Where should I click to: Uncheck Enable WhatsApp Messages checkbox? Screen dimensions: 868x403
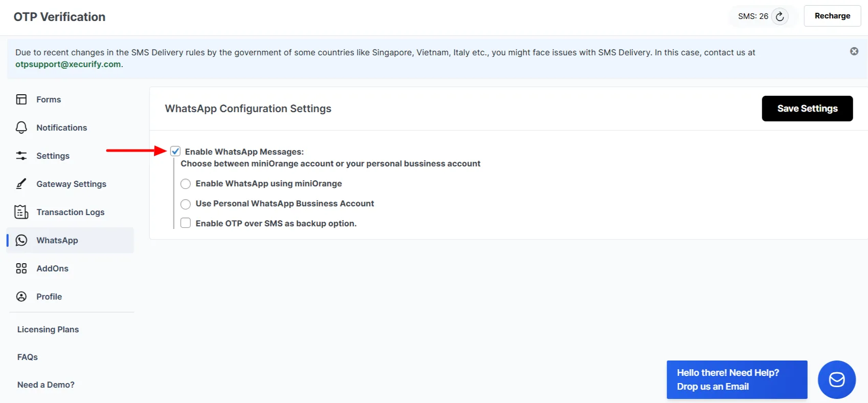tap(175, 151)
